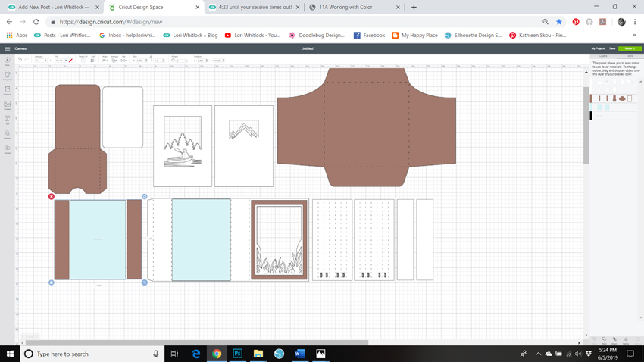Open Photoshop from the Windows taskbar
Image resolution: width=644 pixels, height=362 pixels.
pyautogui.click(x=237, y=354)
